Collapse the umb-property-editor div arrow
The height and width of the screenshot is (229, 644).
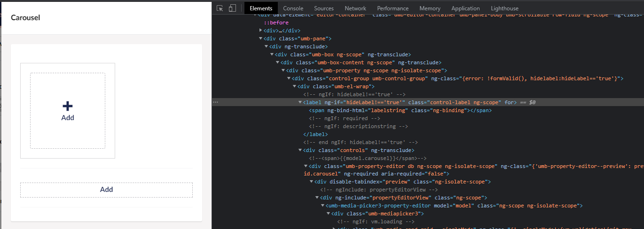[x=306, y=166]
